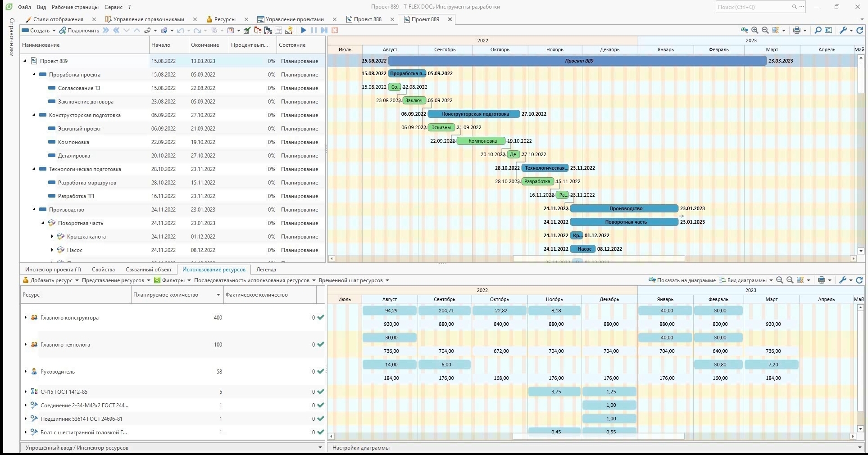
Task: Collapse the Проработка проекта tree node
Action: 34,74
